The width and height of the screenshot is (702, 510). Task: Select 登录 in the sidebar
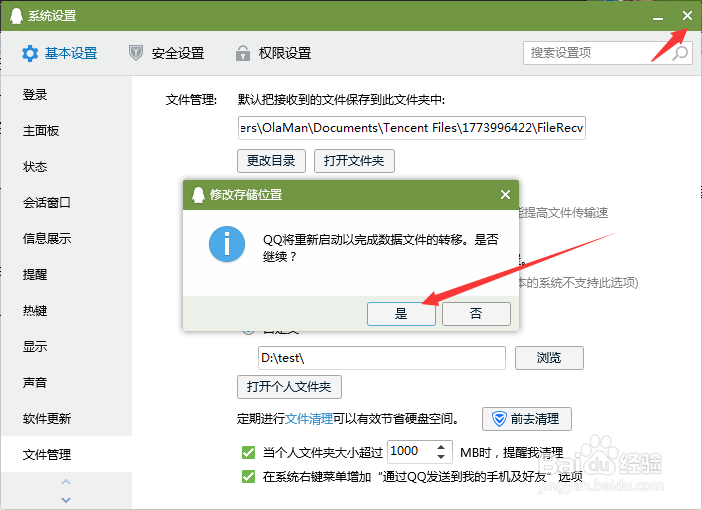coord(66,95)
